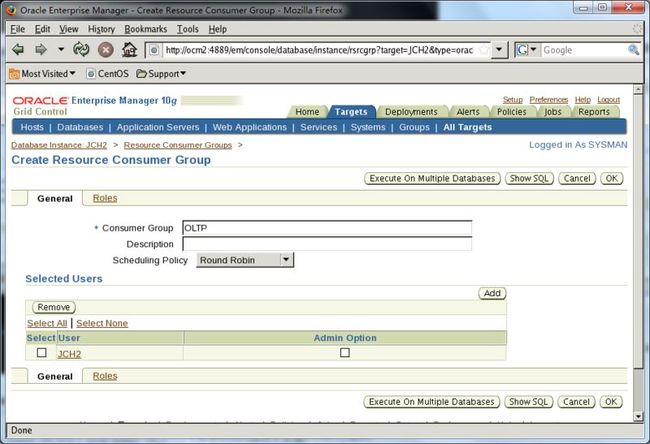650x444 pixels.
Task: Open the back/forward history dropdown arrow
Action: coord(61,50)
